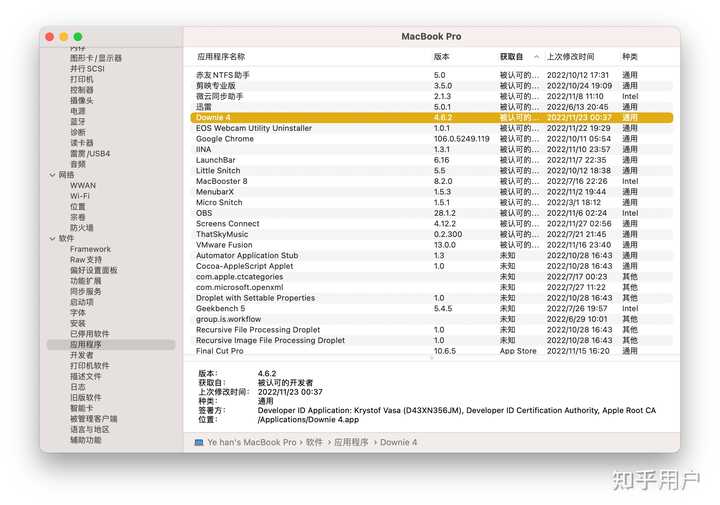The height and width of the screenshot is (505, 720).
Task: Select the highlighted Downie 4 table row
Action: click(432, 118)
